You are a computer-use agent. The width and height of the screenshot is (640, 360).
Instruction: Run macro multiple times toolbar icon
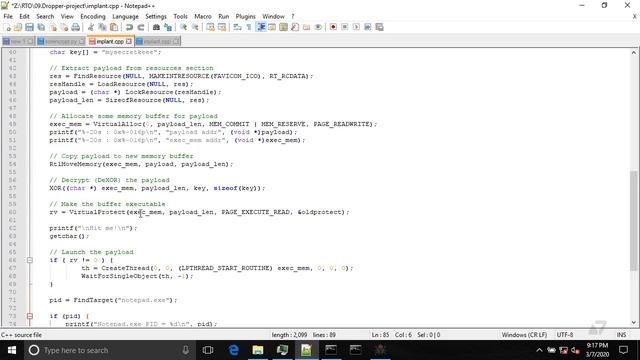368,27
